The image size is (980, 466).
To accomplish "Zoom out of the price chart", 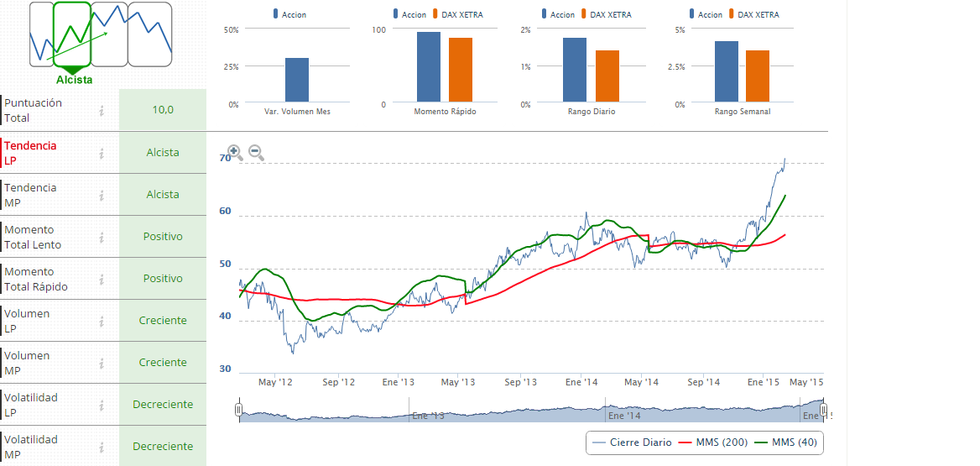I will tap(256, 152).
